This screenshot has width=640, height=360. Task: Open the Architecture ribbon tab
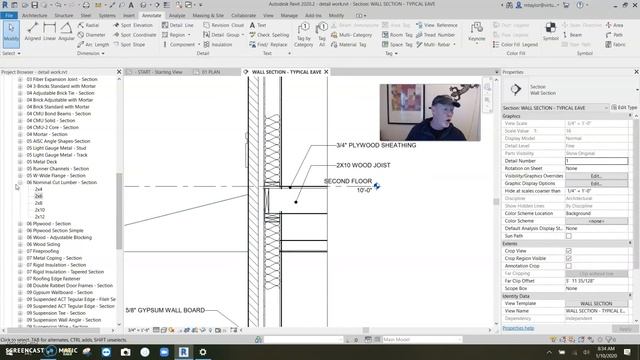[34, 16]
